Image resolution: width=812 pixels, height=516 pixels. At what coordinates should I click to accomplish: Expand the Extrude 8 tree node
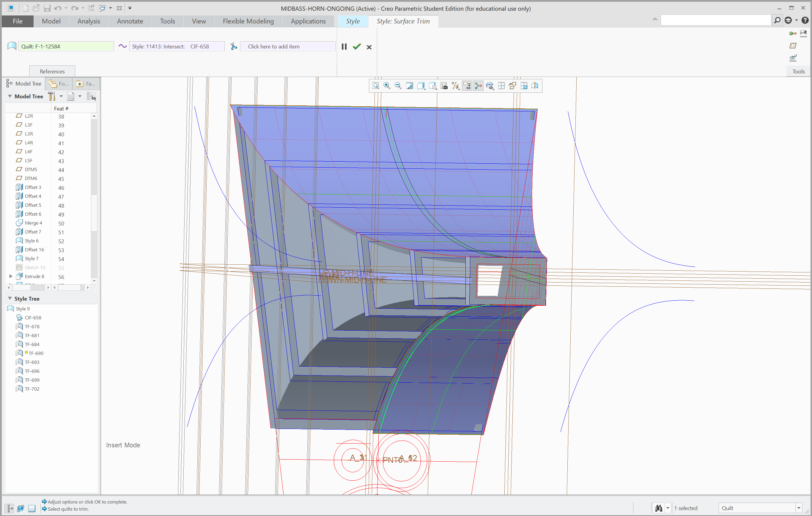click(11, 276)
